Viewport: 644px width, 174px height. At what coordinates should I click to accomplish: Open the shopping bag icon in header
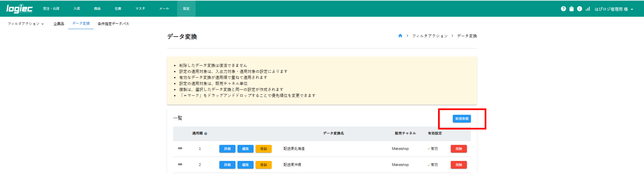572,9
